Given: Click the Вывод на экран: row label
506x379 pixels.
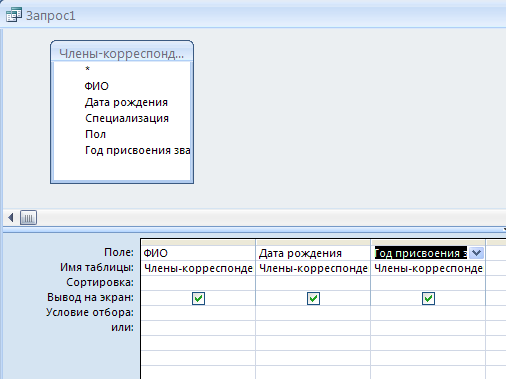Looking at the screenshot, I should [90, 297].
